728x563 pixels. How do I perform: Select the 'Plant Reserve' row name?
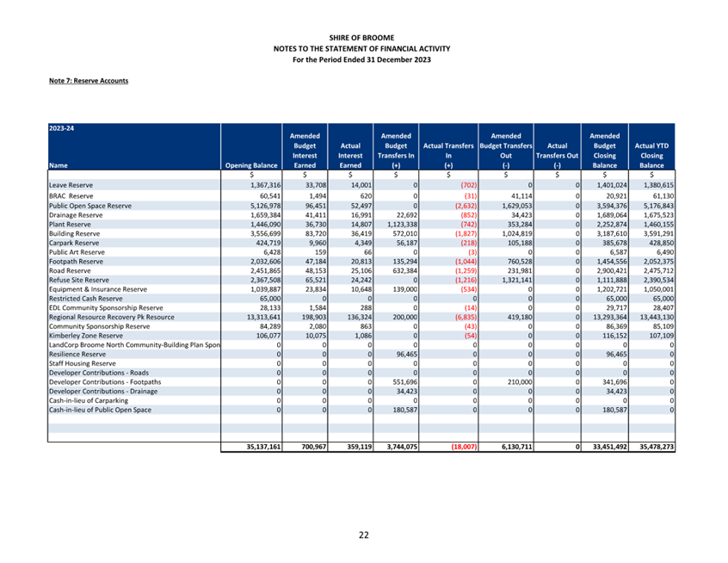click(70, 225)
